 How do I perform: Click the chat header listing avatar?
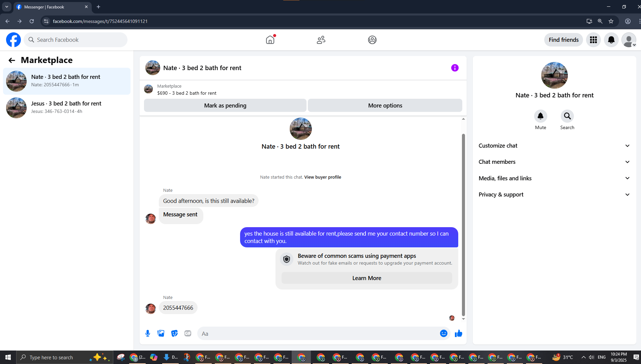[153, 68]
